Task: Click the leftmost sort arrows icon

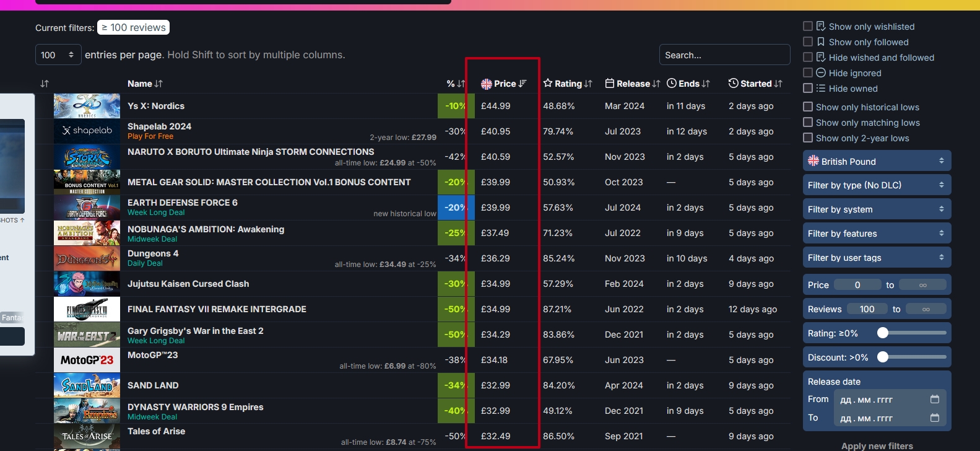Action: (45, 84)
